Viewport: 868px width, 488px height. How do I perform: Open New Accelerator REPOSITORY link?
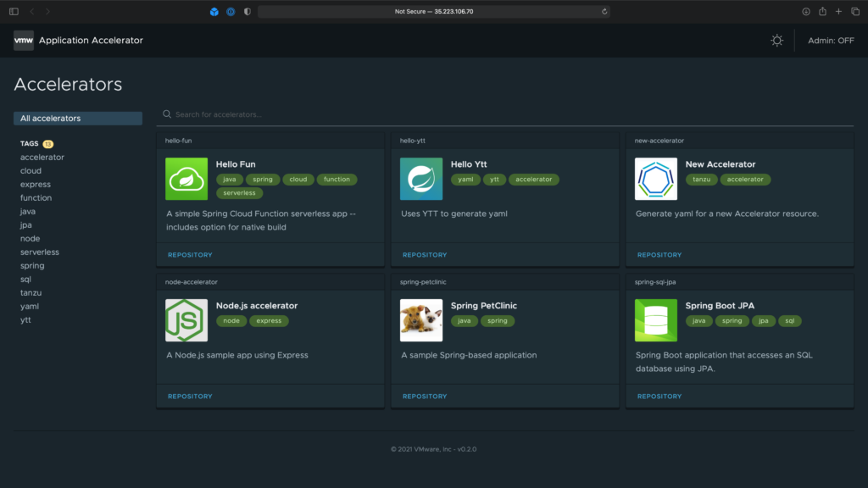tap(659, 255)
